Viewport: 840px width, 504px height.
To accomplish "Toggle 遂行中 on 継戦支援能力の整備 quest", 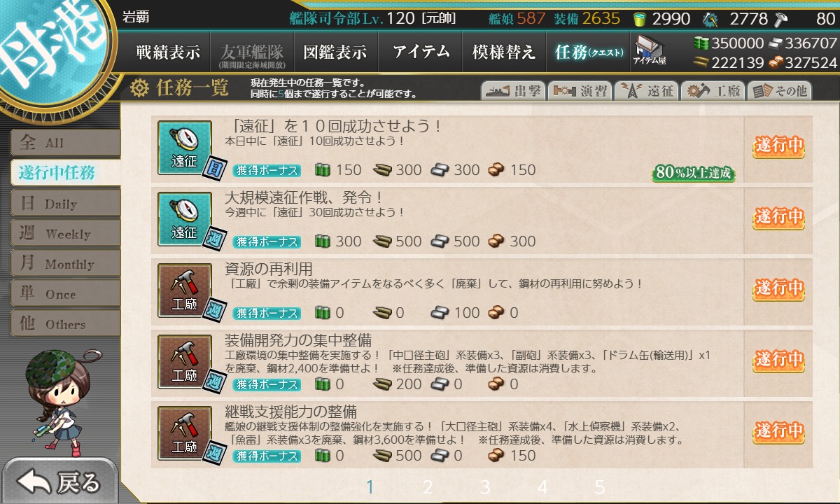I will click(778, 432).
